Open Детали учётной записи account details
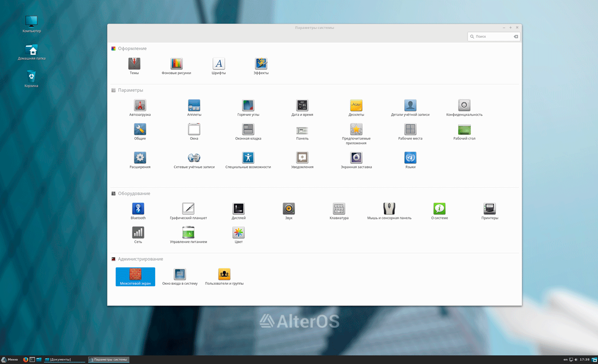The height and width of the screenshot is (364, 598). pos(410,108)
